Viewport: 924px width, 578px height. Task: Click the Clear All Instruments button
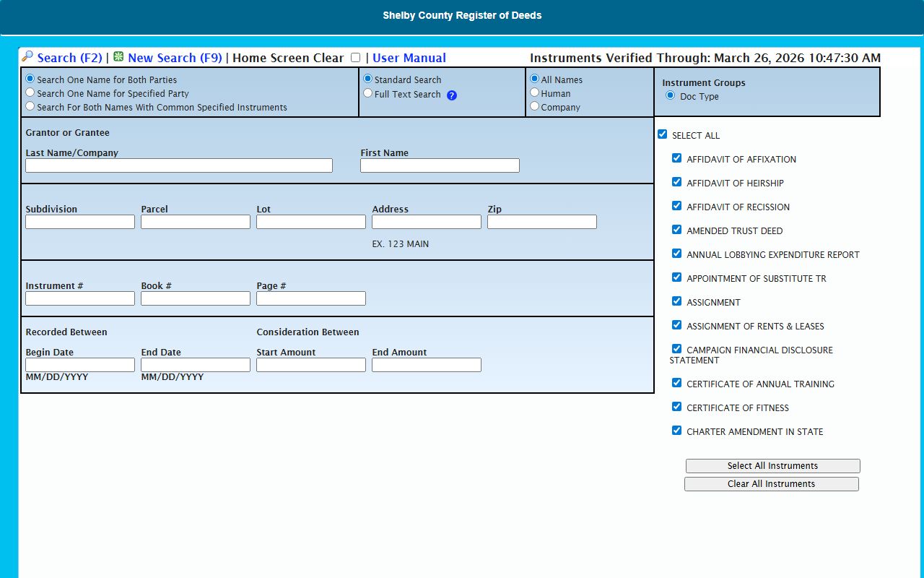772,484
